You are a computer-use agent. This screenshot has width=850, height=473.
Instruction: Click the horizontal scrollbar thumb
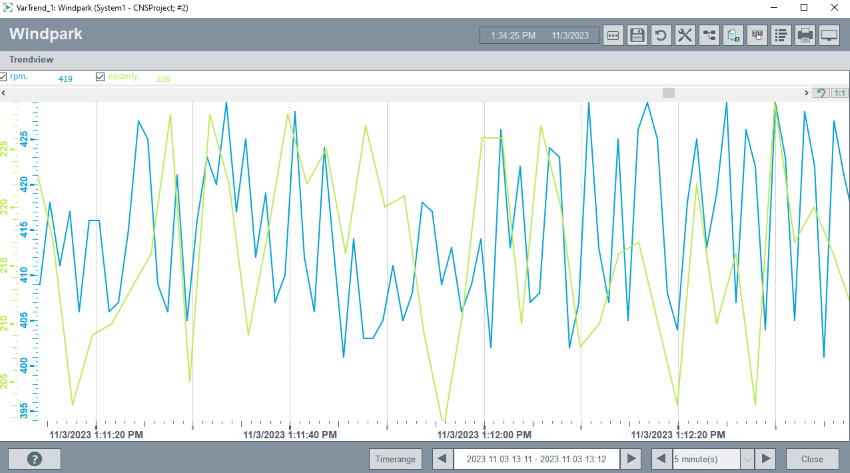(x=669, y=93)
